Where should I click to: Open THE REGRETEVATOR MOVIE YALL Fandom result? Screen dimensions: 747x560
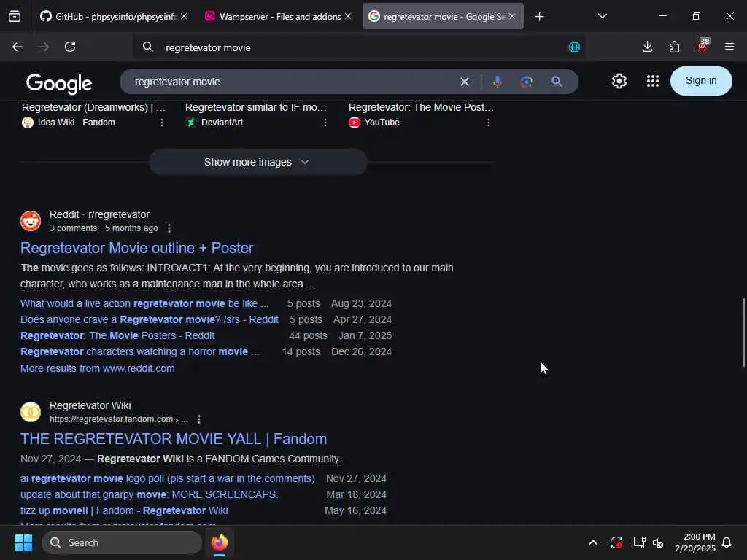tap(174, 438)
